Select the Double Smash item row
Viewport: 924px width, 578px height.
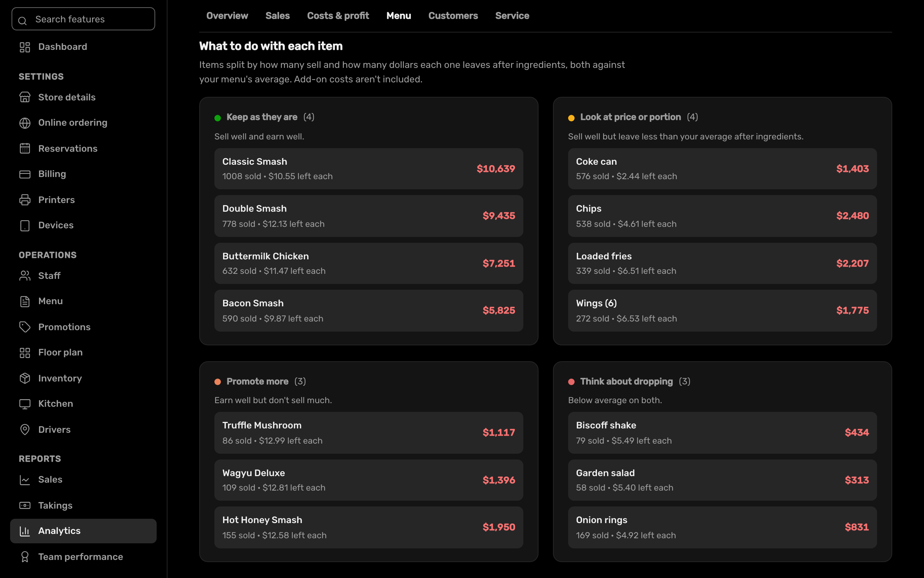click(369, 216)
